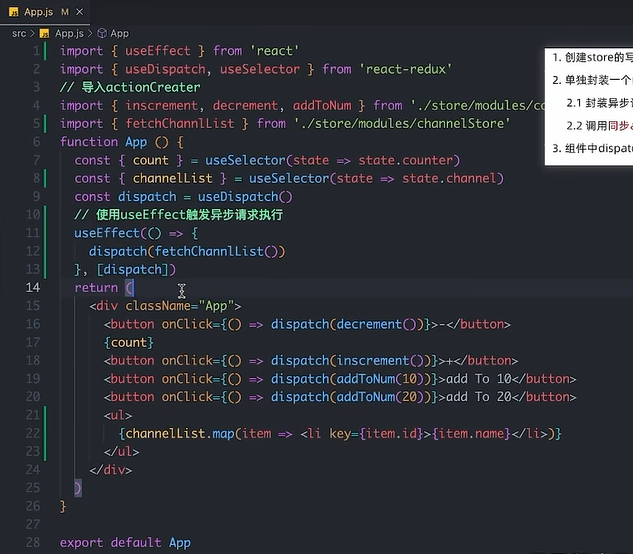Click the comment about useEffect on line 10
Screen dimensions: 633x554
point(178,215)
